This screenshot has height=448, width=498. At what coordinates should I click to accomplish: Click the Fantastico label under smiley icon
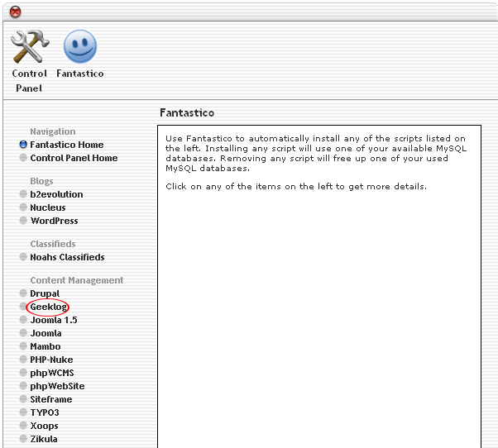(80, 74)
